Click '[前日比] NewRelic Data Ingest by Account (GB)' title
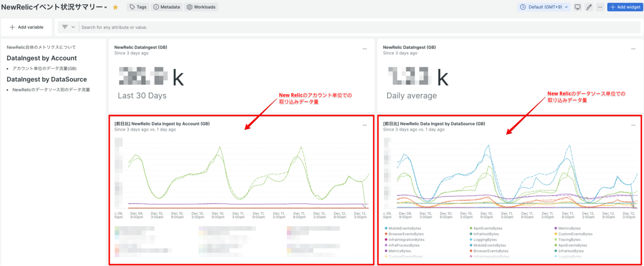This screenshot has width=644, height=266. click(162, 124)
